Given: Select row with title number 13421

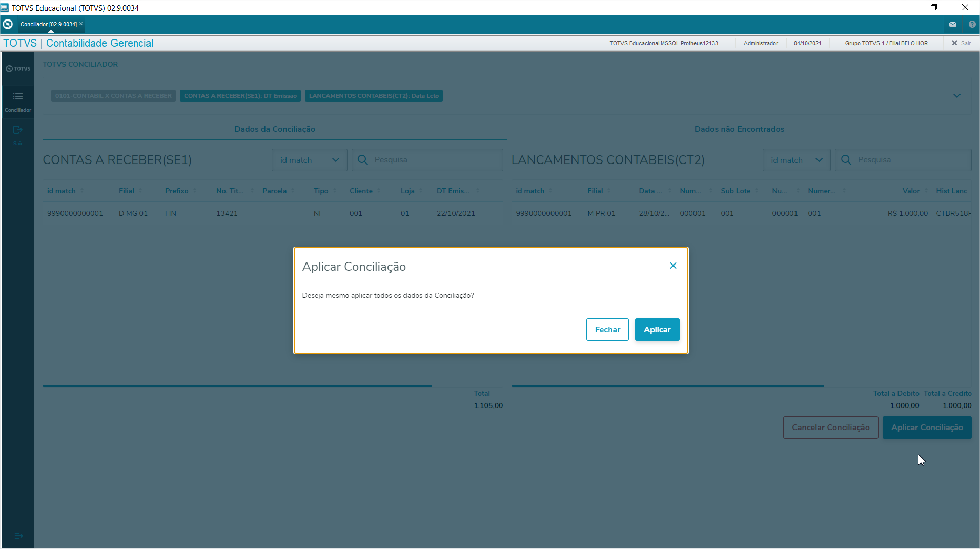Looking at the screenshot, I should (273, 213).
